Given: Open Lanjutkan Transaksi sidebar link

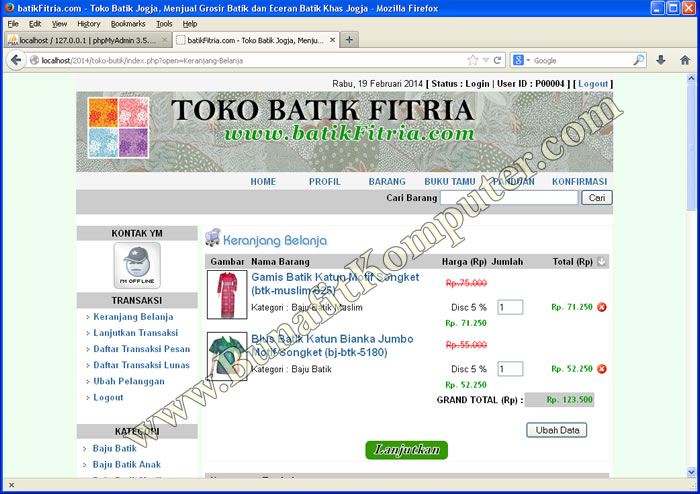Looking at the screenshot, I should 135,333.
